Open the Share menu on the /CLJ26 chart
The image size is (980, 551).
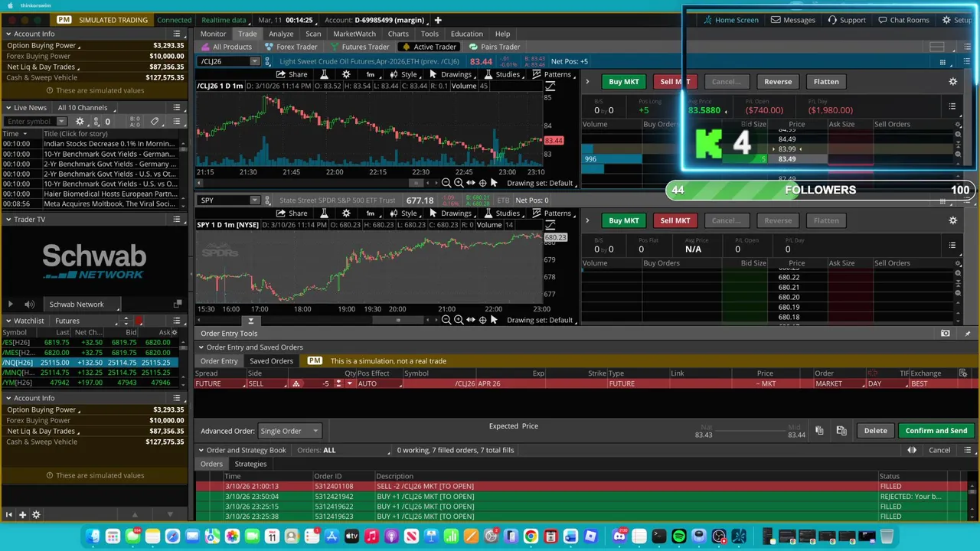tap(292, 74)
